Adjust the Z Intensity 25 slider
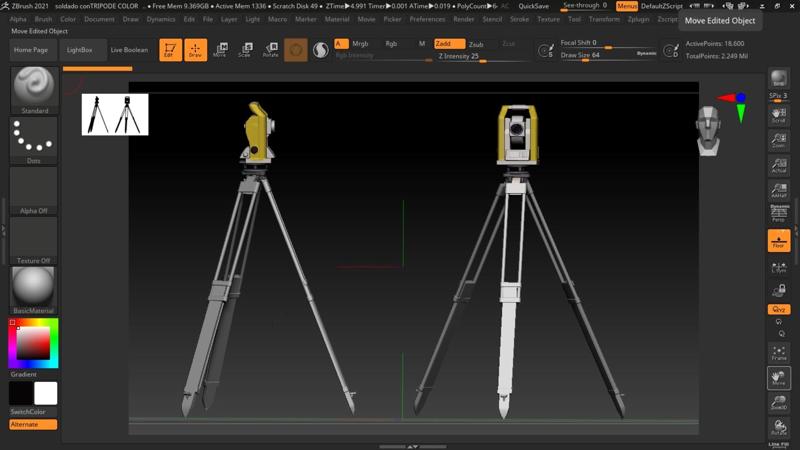The height and width of the screenshot is (450, 800). point(482,57)
